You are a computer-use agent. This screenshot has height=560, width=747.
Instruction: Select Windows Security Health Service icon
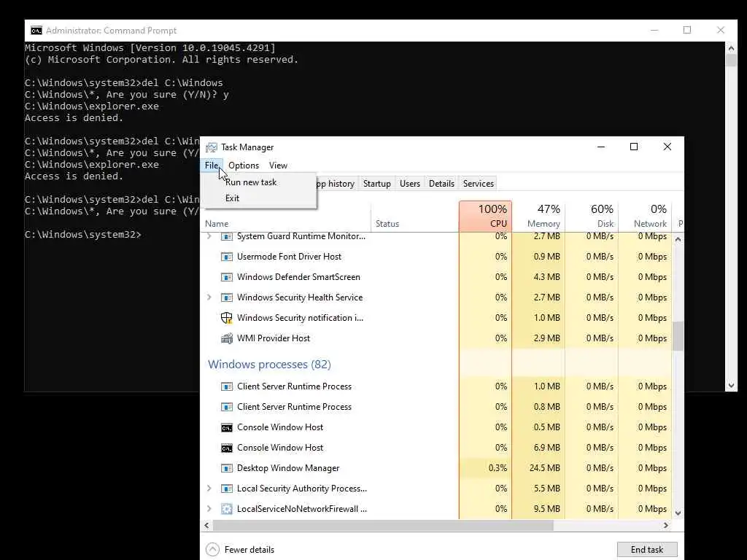(x=227, y=297)
